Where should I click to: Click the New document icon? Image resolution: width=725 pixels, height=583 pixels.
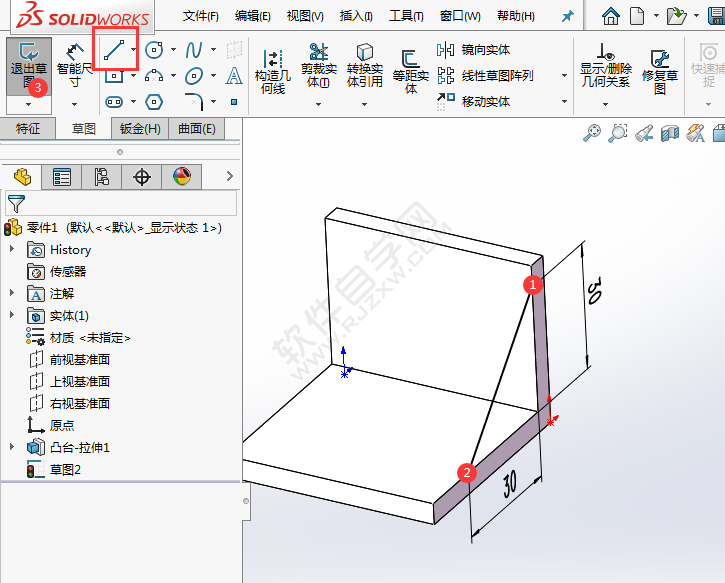[637, 16]
